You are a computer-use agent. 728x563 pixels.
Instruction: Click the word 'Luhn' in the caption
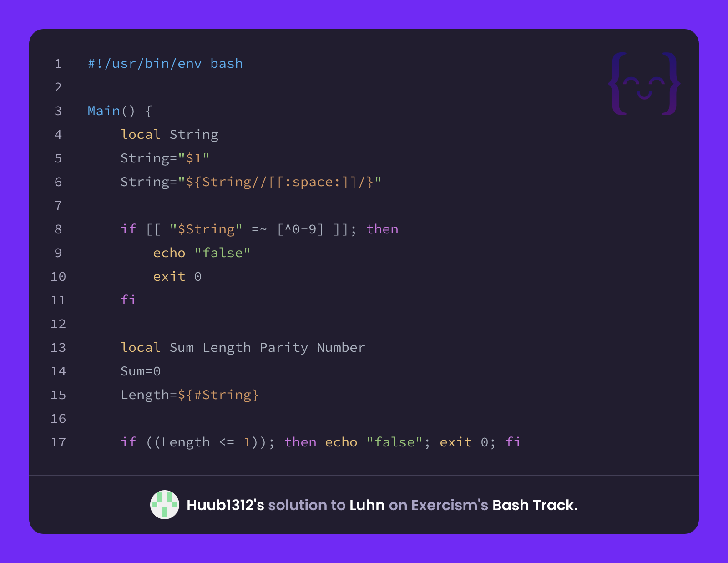(x=367, y=505)
